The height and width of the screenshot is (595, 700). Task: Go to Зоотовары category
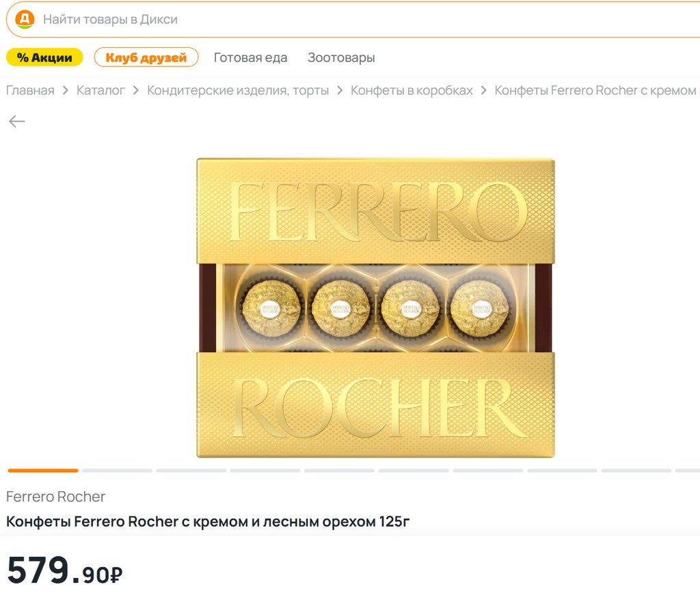pos(341,57)
